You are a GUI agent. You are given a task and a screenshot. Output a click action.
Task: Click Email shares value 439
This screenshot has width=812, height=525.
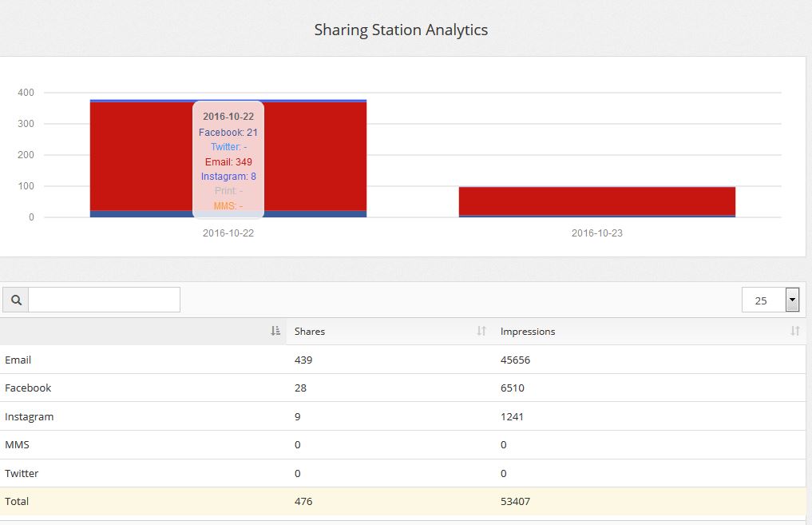click(303, 360)
